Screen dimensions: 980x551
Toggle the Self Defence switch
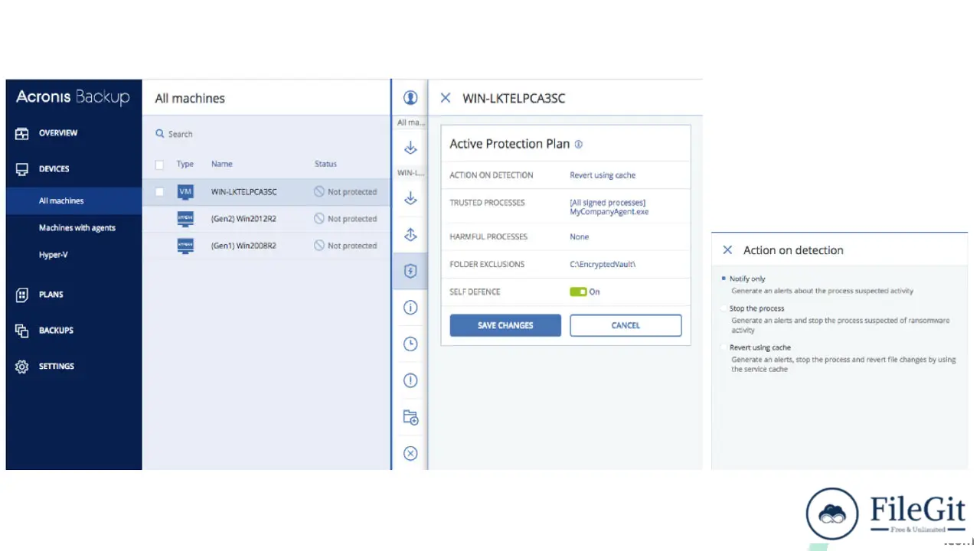point(578,292)
